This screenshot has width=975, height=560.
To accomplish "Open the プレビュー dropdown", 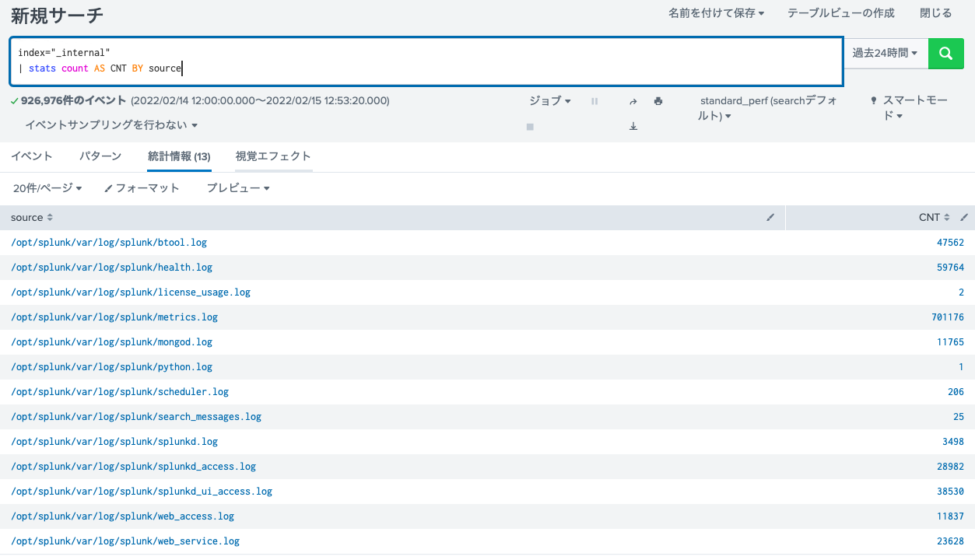I will (x=238, y=188).
